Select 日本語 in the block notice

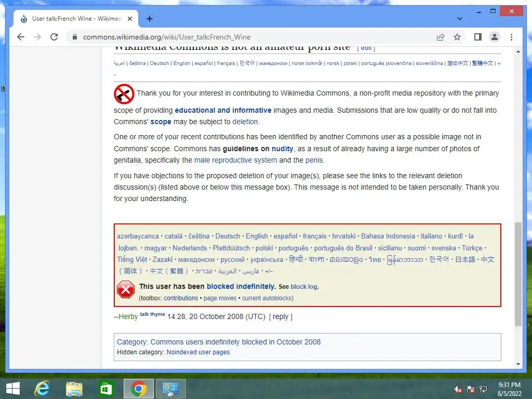point(465,260)
